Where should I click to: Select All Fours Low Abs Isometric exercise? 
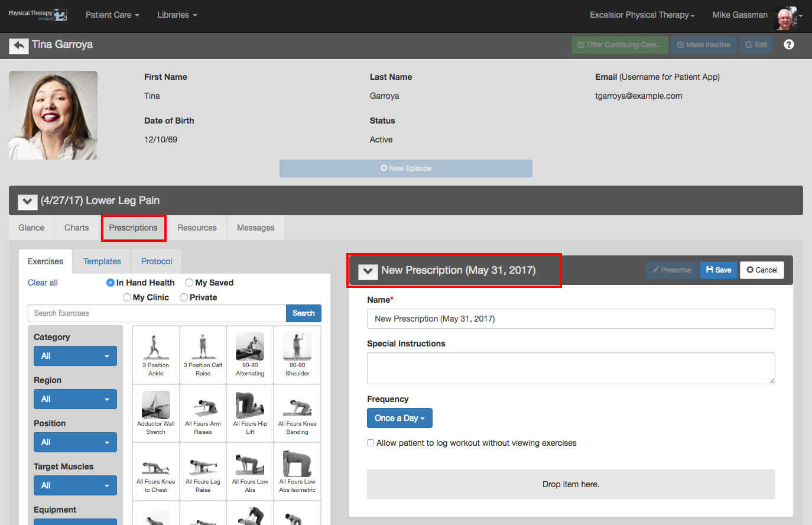[x=297, y=471]
